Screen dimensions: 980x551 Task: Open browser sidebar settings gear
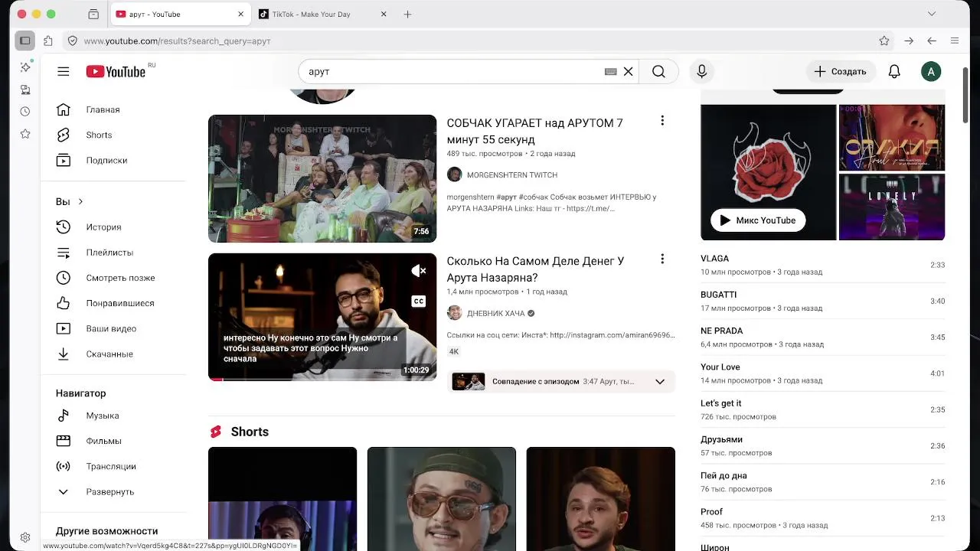[x=25, y=537]
